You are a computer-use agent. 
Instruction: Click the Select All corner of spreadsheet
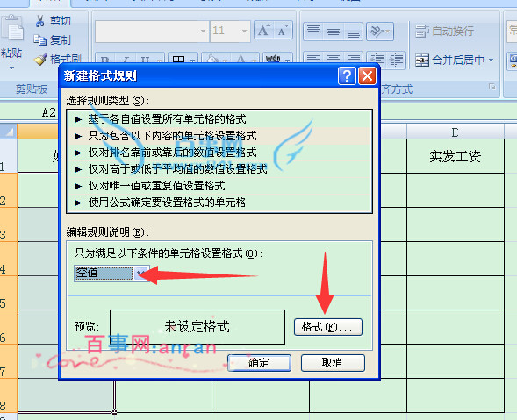[8, 132]
